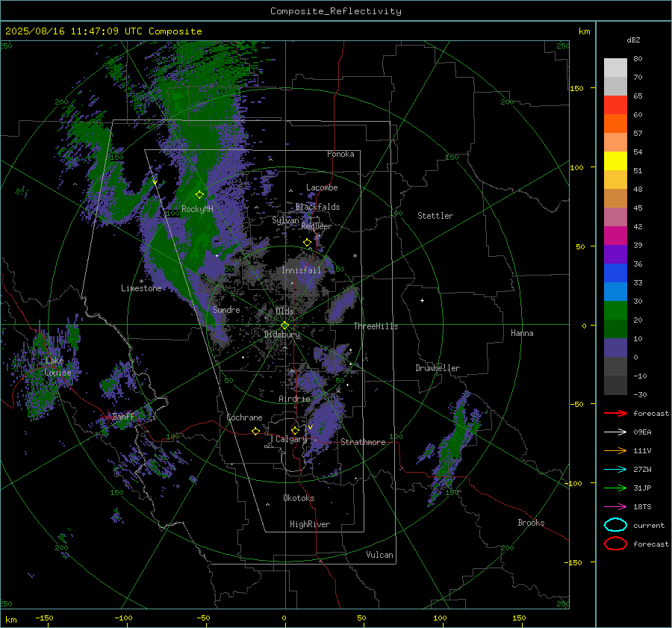Select the magenta swatch between 42 and 39 dBZ
Screen dimensions: 672x628
pyautogui.click(x=615, y=236)
